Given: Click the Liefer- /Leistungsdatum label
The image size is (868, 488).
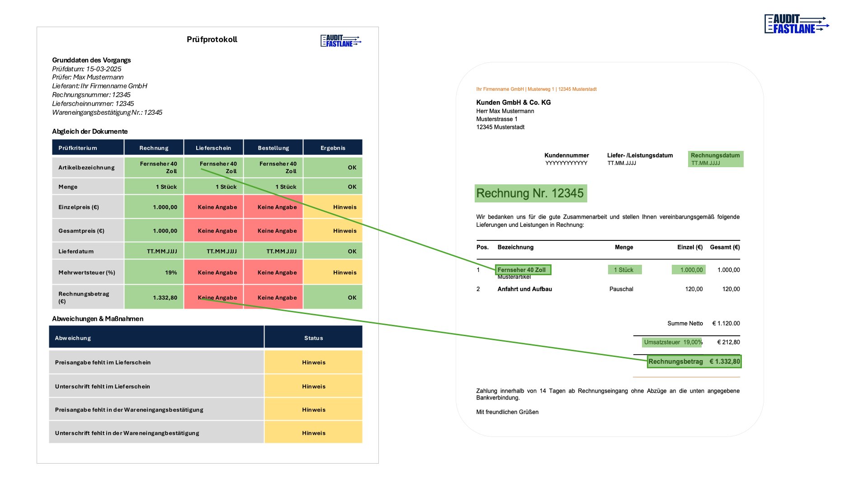Looking at the screenshot, I should [x=640, y=155].
